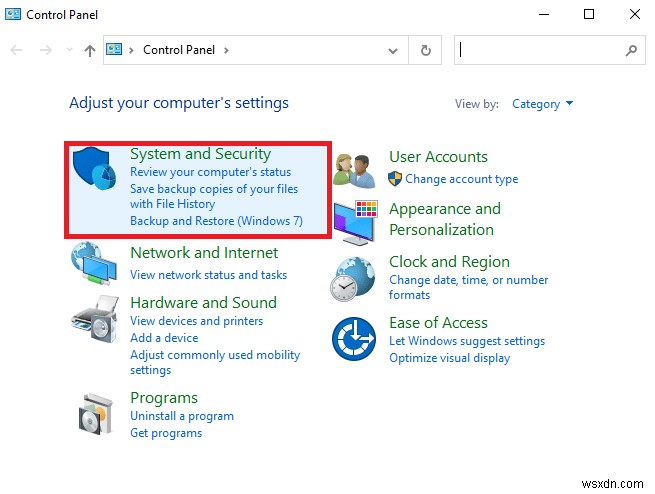Viewport: 655px width, 494px height.
Task: Click the Appearance and Personalization monitor icon
Action: tap(355, 219)
